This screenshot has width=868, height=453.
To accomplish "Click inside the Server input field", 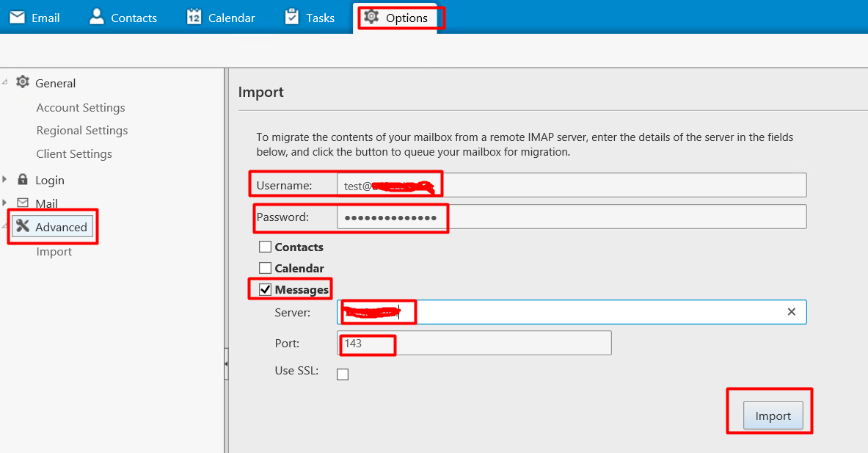I will pos(572,312).
